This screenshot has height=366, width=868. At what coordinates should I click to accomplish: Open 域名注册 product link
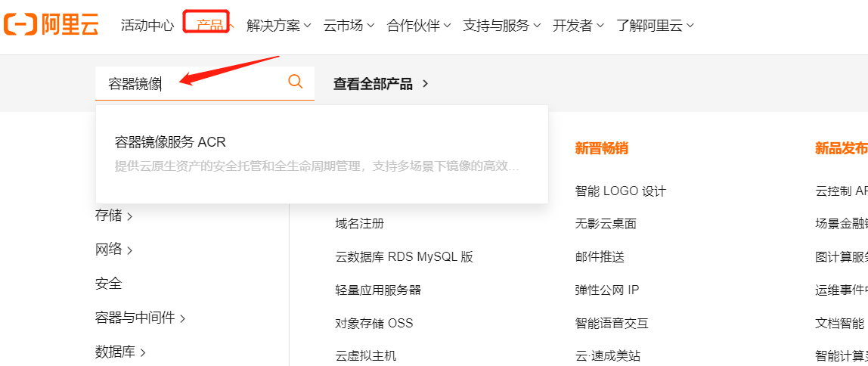tap(360, 224)
